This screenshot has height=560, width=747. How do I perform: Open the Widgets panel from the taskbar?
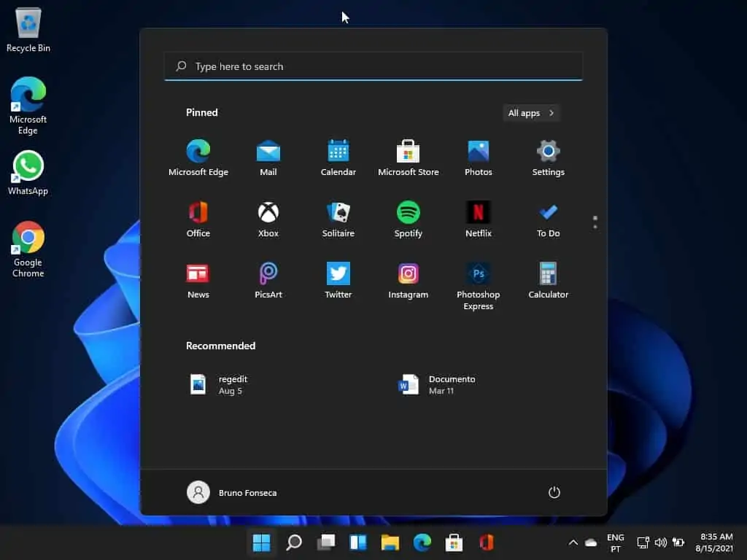(x=357, y=542)
